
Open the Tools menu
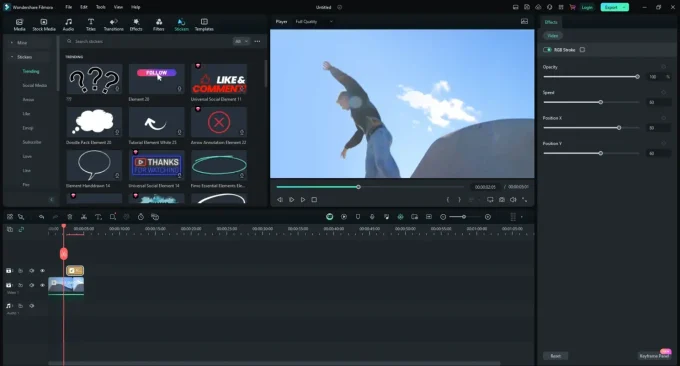(x=101, y=7)
